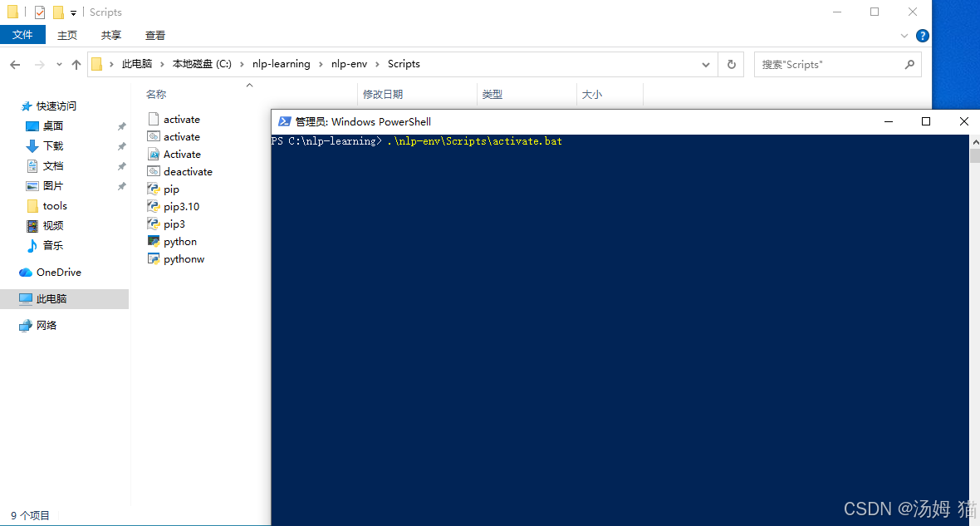Screen dimensions: 980x526
Task: Sort by the 修改日期 column header
Action: (383, 95)
